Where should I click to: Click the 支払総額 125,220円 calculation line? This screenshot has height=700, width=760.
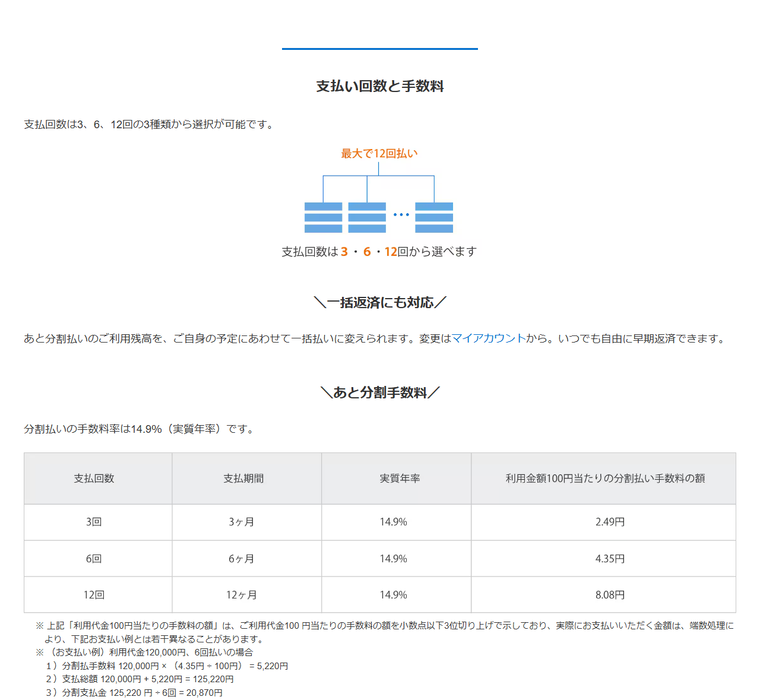point(140,679)
